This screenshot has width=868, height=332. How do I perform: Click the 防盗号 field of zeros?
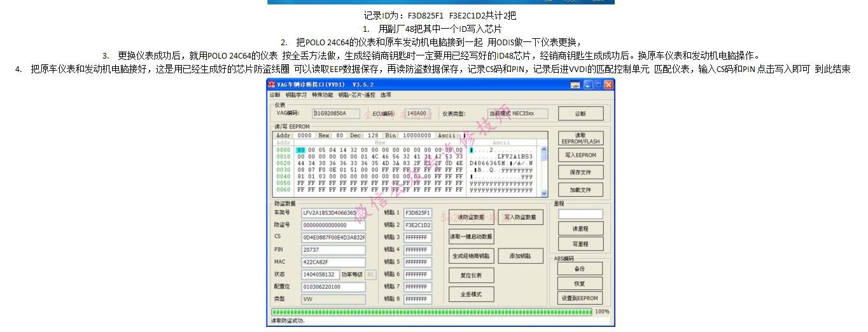[334, 225]
